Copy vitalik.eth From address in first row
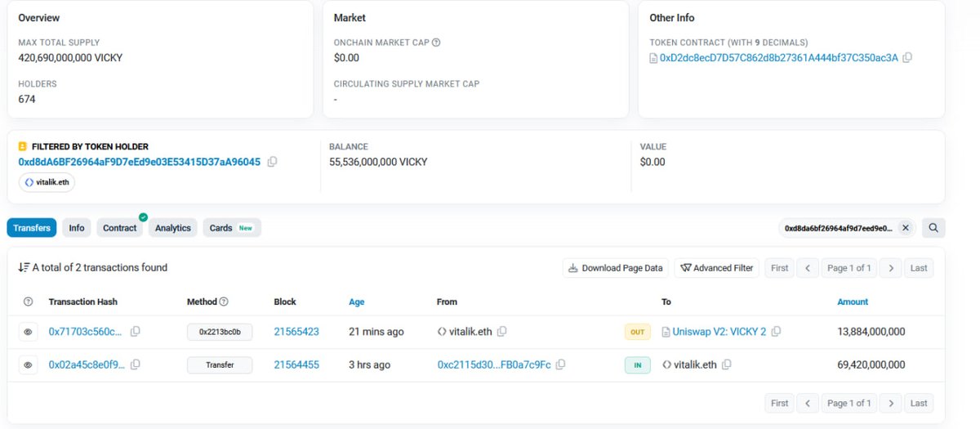This screenshot has height=429, width=980. (502, 332)
